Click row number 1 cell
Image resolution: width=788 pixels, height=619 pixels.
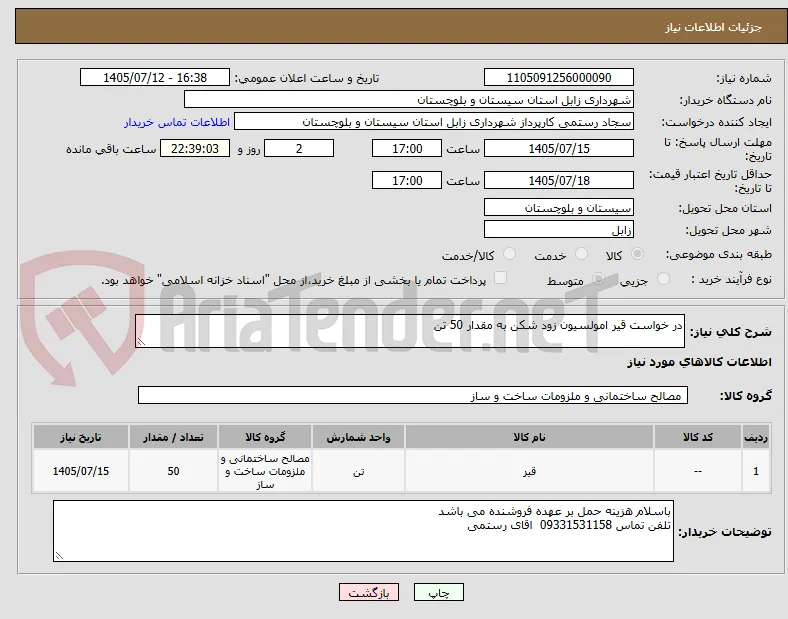[756, 471]
